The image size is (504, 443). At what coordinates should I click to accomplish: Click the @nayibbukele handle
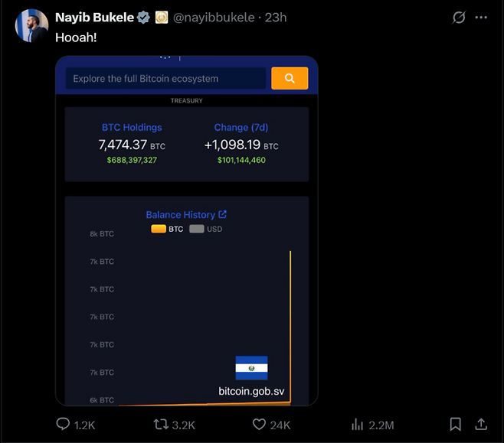coord(214,18)
